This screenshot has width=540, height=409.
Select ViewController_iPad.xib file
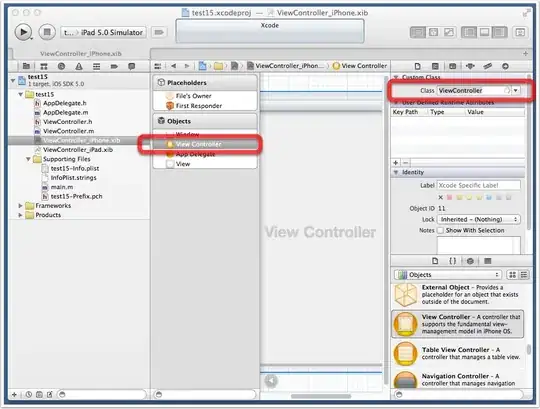pyautogui.click(x=77, y=149)
